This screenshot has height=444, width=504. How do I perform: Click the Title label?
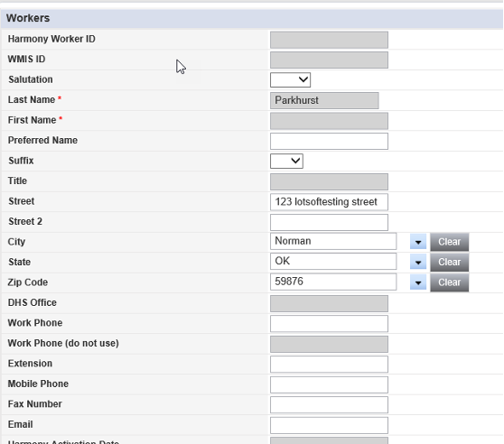point(17,180)
